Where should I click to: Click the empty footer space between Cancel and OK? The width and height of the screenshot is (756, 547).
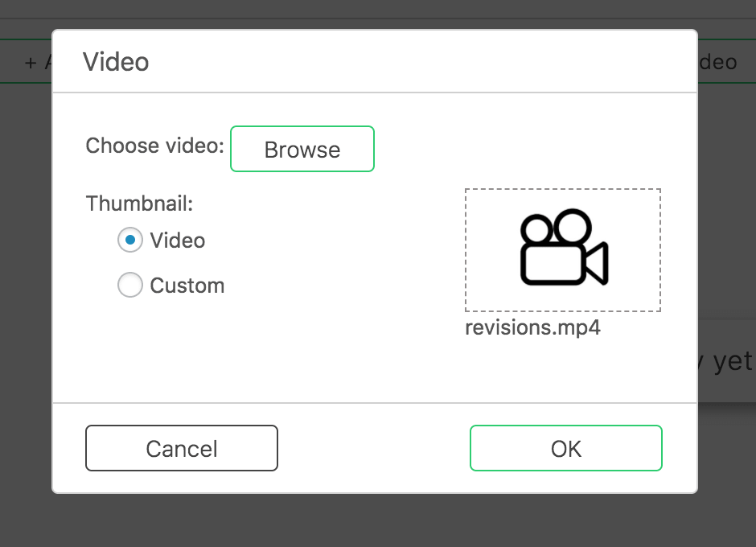click(x=373, y=448)
